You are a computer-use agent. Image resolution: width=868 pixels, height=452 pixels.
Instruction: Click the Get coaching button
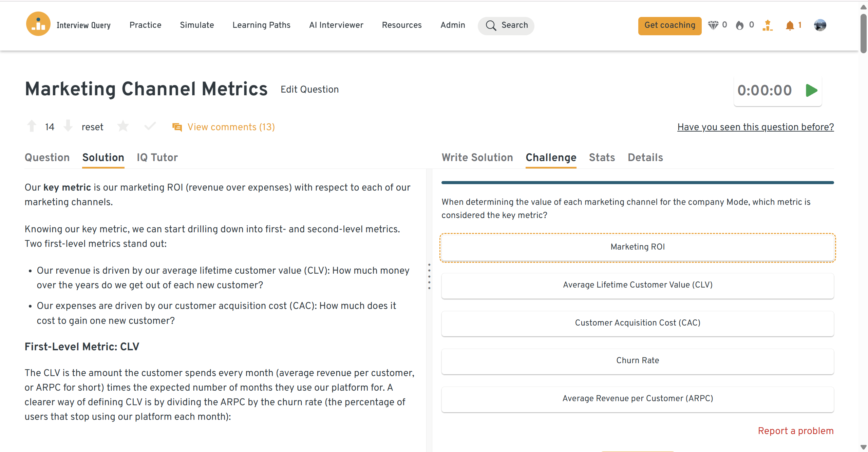tap(669, 25)
